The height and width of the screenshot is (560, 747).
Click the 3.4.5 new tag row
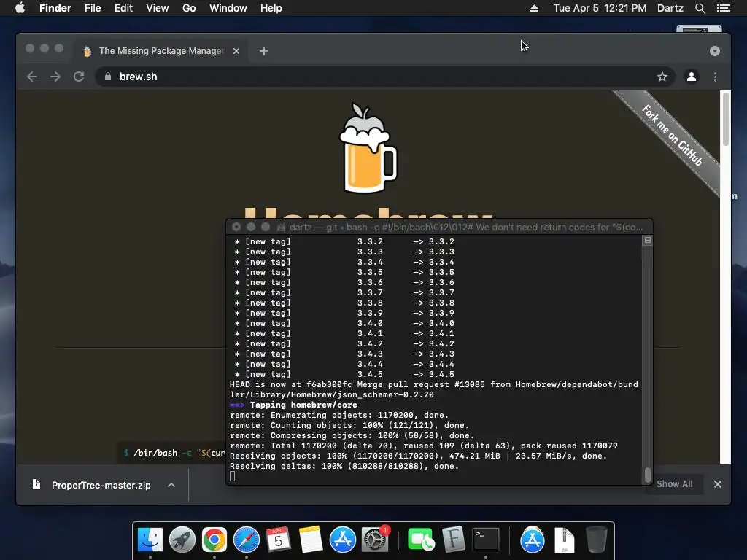[x=345, y=374]
